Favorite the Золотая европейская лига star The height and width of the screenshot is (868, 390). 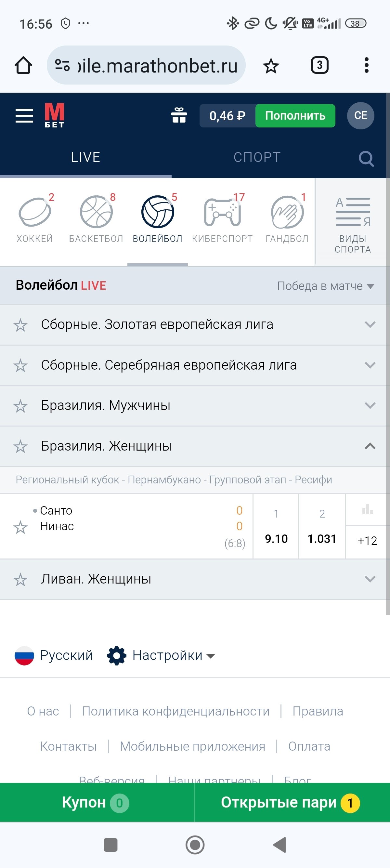[x=20, y=325]
